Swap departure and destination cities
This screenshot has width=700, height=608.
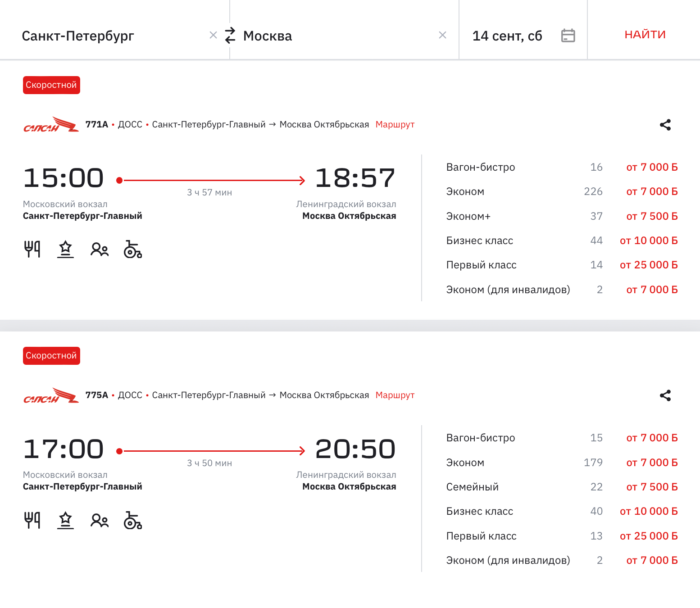tap(230, 35)
